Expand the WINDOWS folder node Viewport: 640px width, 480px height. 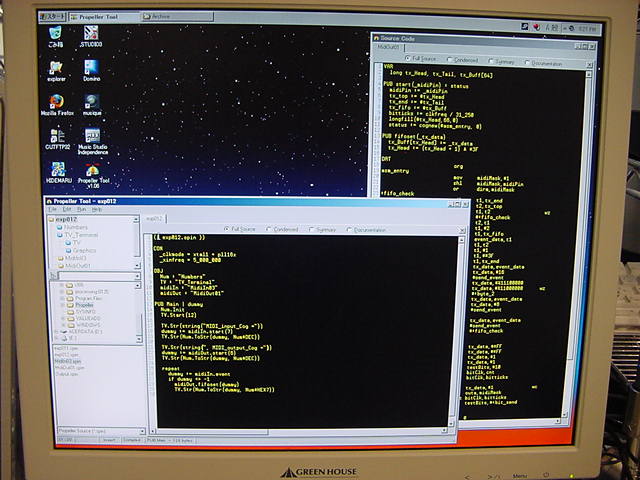(62, 324)
